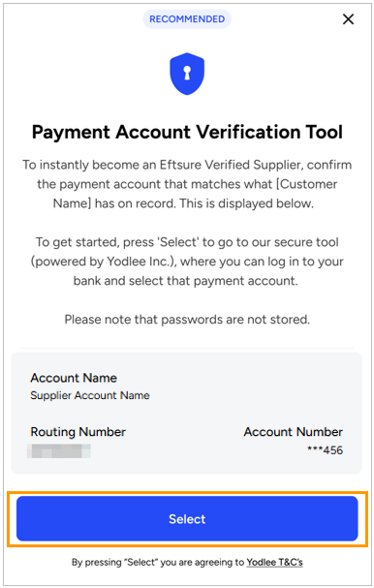
Task: Click the blue Select button
Action: tap(187, 519)
